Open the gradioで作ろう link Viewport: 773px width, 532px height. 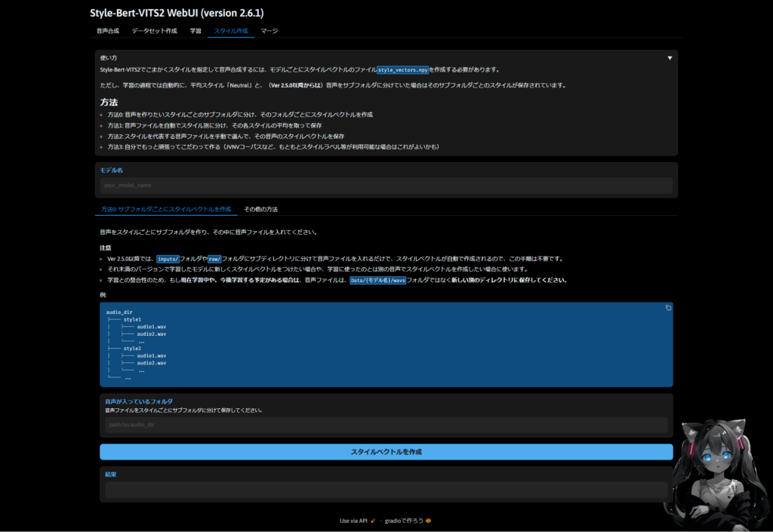pos(408,521)
